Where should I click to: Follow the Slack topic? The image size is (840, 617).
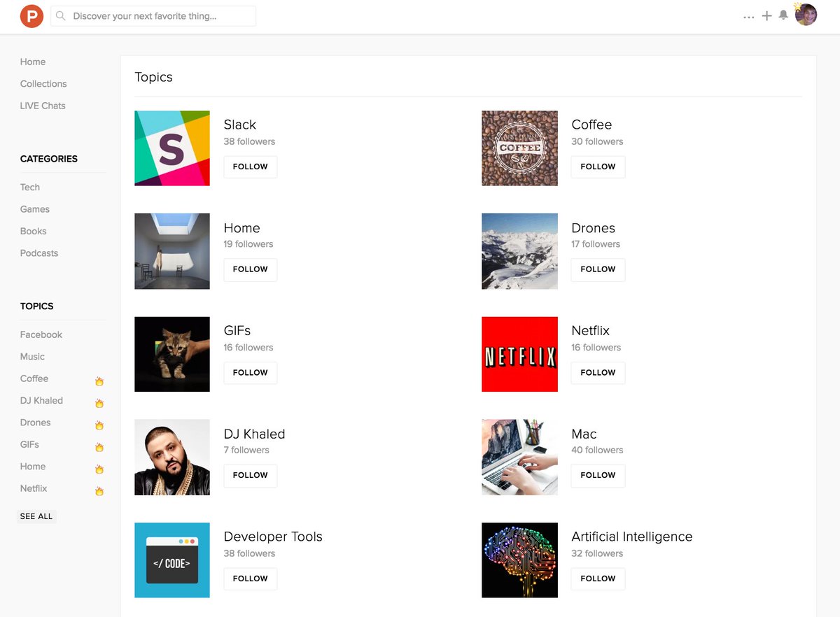[x=251, y=166]
